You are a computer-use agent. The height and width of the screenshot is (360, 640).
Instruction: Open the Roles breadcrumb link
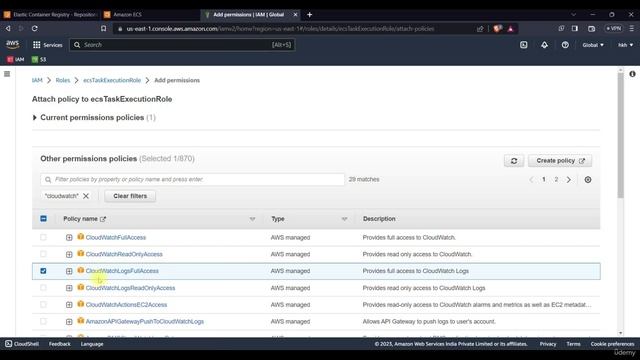point(63,80)
